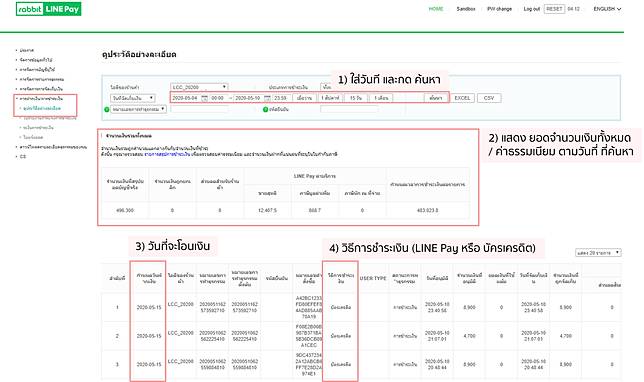Click the LCC_20200 cell in row 1
Image resolution: width=644 pixels, height=382 pixels.
click(181, 304)
